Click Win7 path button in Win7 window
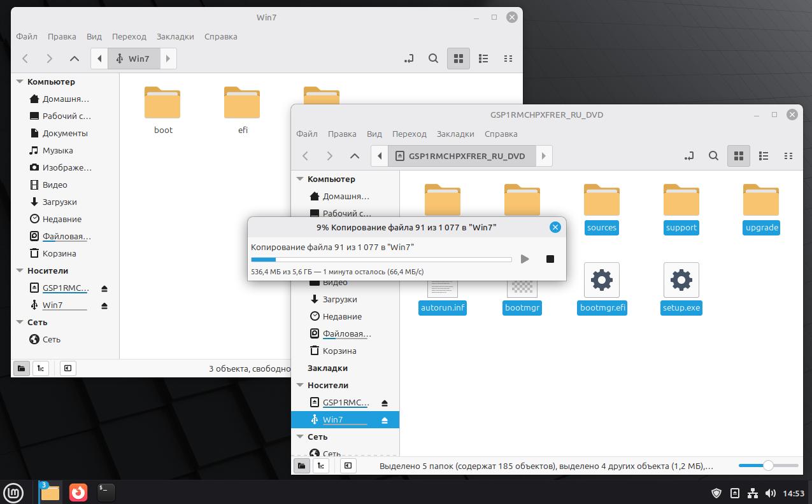The image size is (812, 504). [134, 59]
